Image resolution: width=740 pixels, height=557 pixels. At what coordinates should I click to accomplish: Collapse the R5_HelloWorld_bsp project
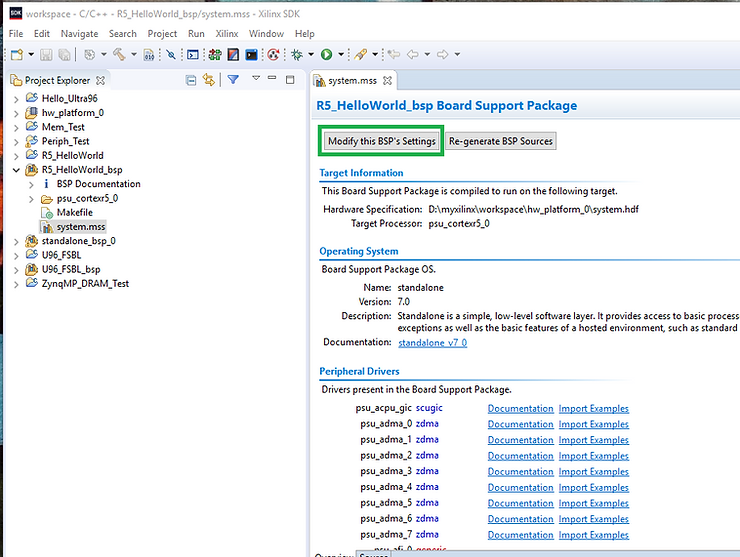(x=16, y=170)
